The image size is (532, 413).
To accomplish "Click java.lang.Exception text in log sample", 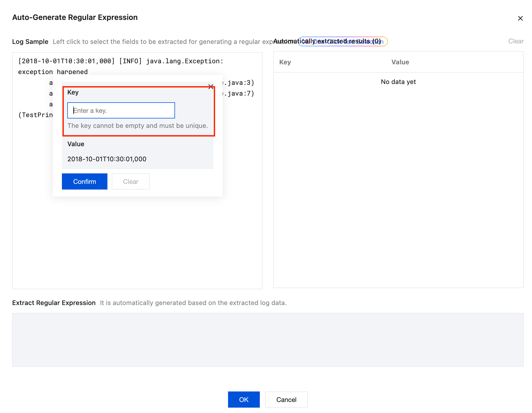I will click(183, 61).
